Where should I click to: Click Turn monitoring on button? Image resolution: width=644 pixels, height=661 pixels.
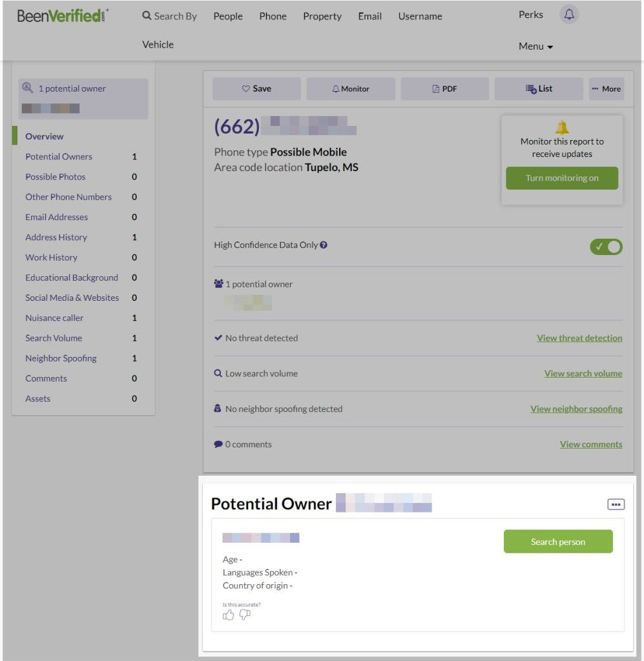(x=562, y=178)
